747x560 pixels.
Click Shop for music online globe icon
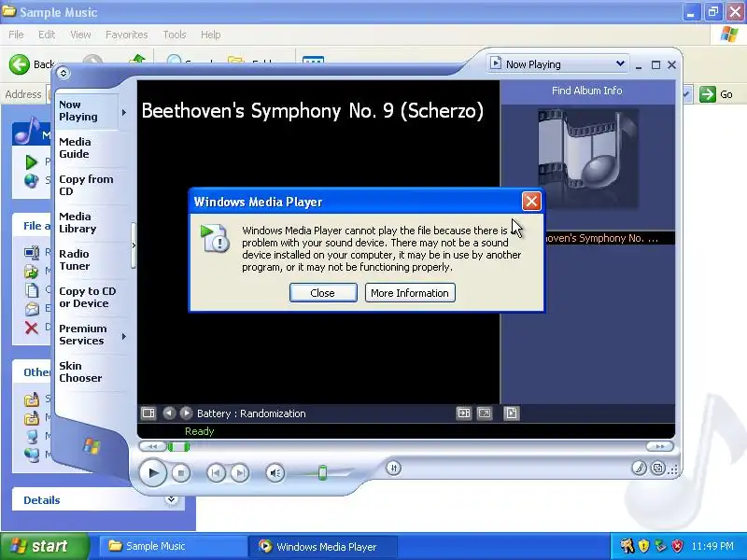point(32,180)
